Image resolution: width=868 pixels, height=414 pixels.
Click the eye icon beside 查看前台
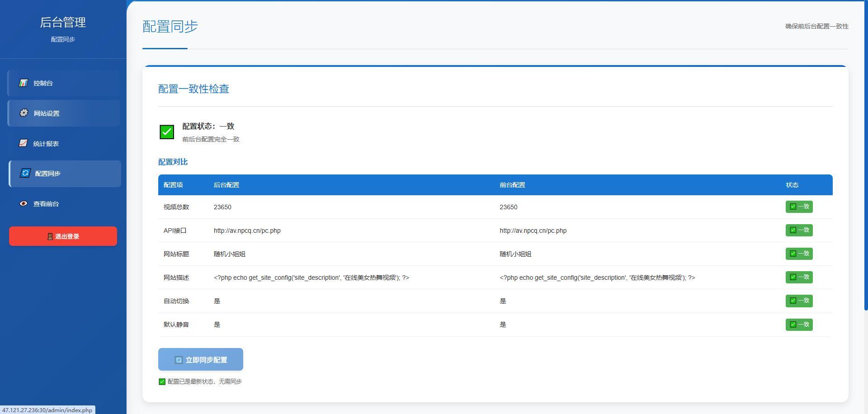(x=24, y=204)
